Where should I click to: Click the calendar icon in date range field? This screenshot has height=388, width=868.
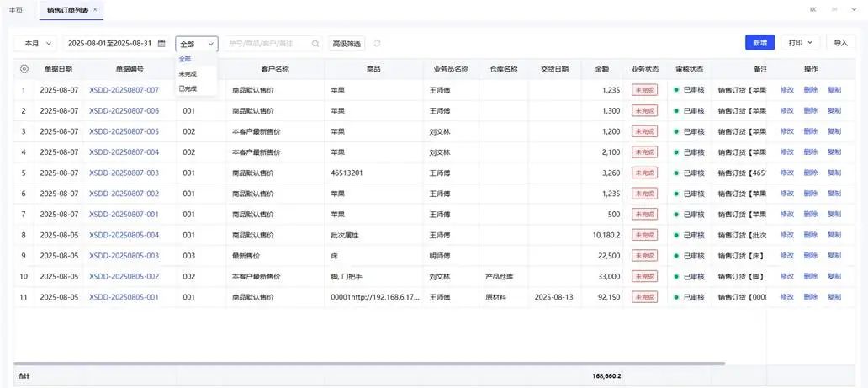(x=161, y=43)
